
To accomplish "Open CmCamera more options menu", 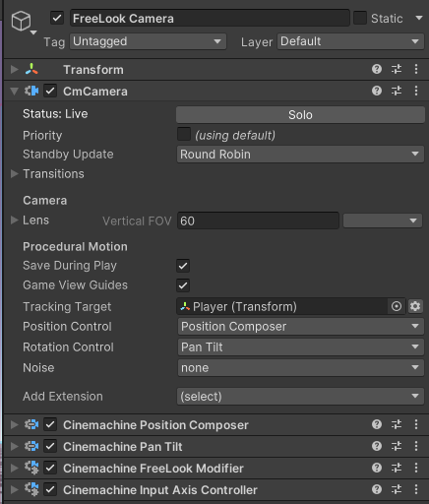I will coord(416,91).
